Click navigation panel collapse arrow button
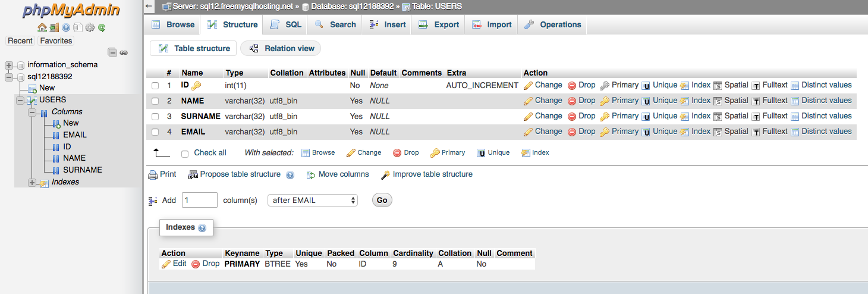Viewport: 868px width, 294px height. [x=149, y=7]
